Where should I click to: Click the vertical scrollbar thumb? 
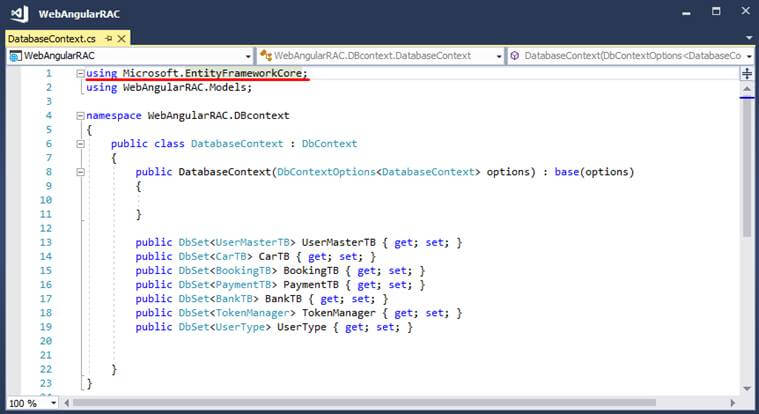click(747, 168)
